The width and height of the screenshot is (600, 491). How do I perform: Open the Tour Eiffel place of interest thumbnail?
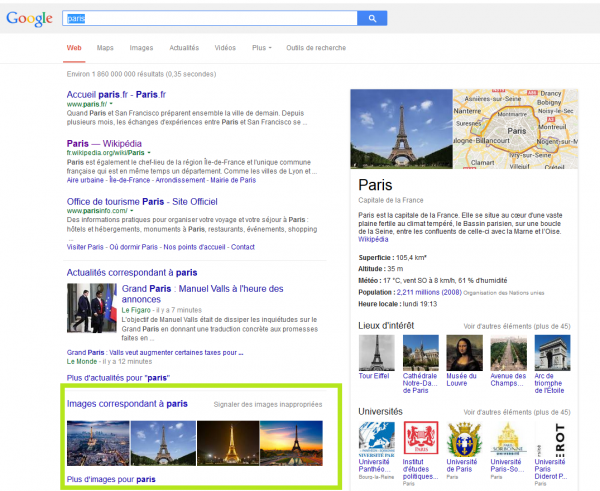(374, 353)
